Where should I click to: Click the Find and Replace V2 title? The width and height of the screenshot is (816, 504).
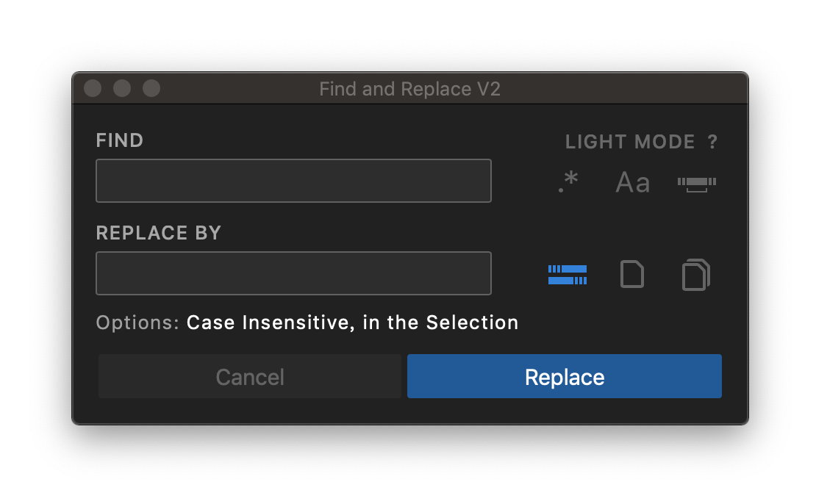409,90
